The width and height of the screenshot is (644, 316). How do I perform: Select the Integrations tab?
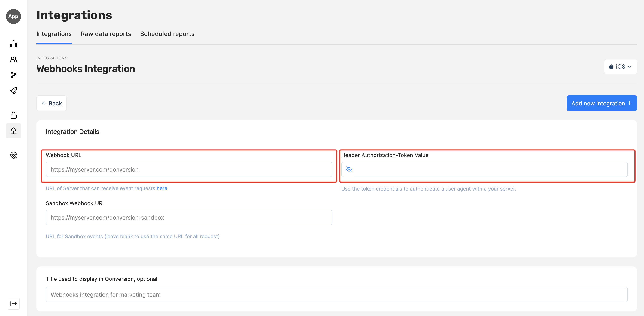(x=54, y=34)
